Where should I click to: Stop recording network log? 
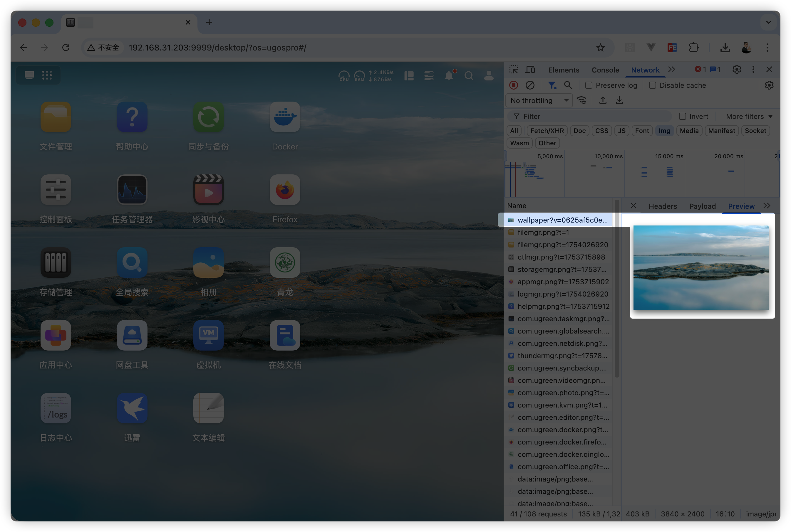[513, 85]
